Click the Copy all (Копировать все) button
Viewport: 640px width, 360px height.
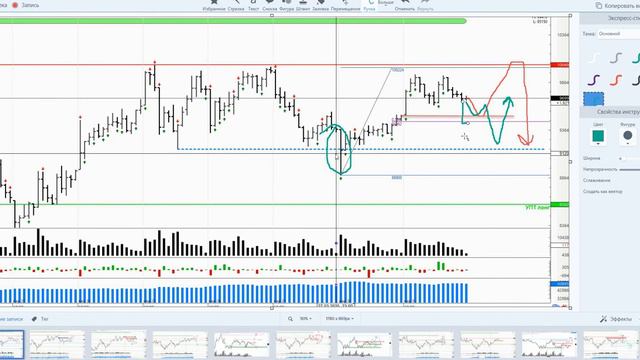click(x=618, y=6)
